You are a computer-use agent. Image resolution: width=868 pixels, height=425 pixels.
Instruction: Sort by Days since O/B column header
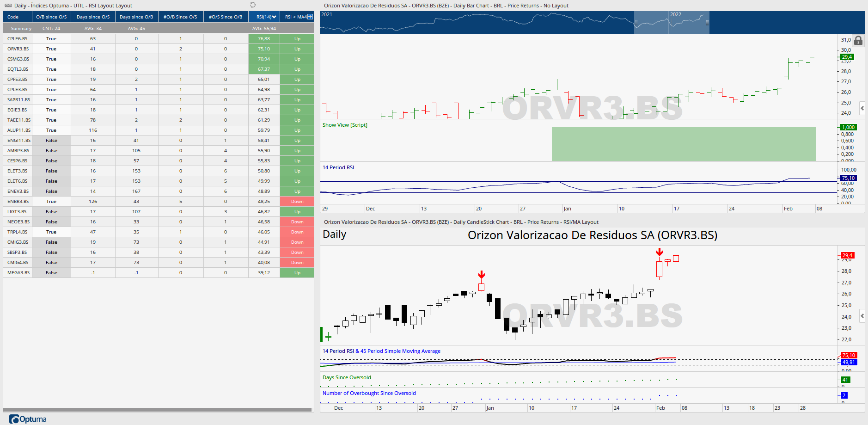pos(136,17)
